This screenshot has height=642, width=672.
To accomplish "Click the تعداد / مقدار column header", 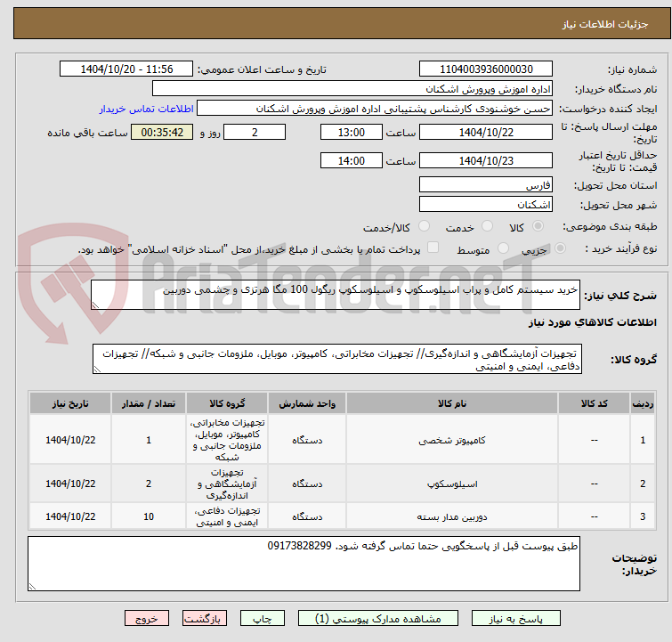I will [x=149, y=403].
